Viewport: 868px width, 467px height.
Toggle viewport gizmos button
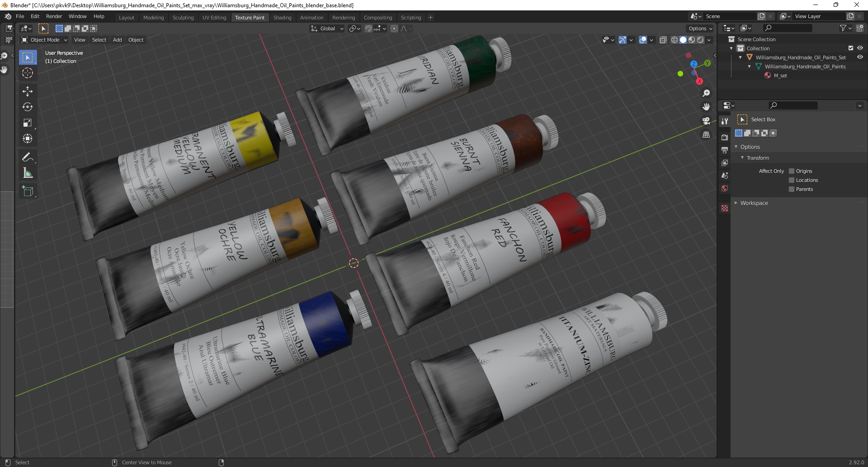[x=623, y=40]
